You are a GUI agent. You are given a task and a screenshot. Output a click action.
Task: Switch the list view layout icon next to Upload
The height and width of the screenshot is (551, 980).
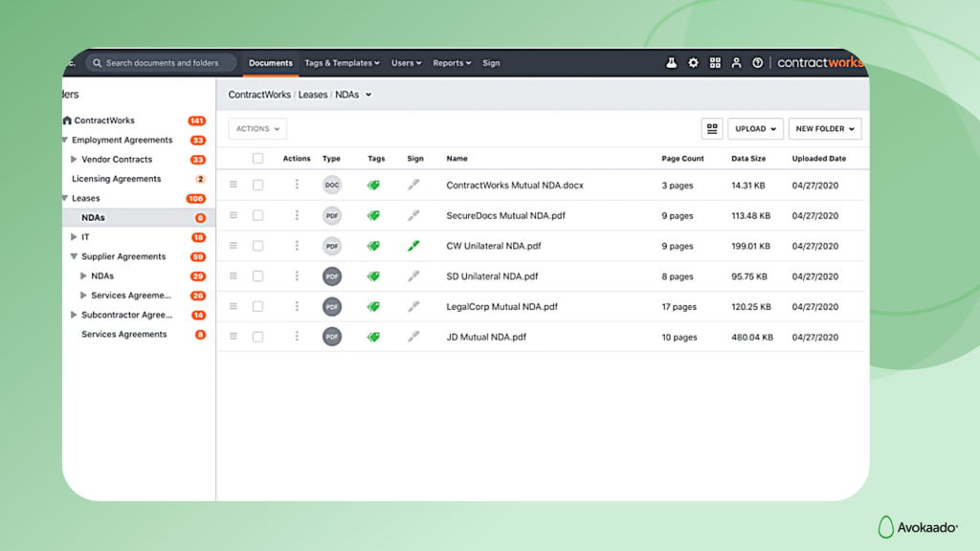pos(712,128)
